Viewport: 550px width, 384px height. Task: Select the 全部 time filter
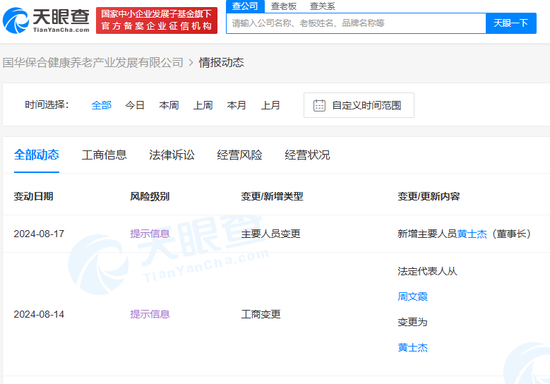click(101, 105)
